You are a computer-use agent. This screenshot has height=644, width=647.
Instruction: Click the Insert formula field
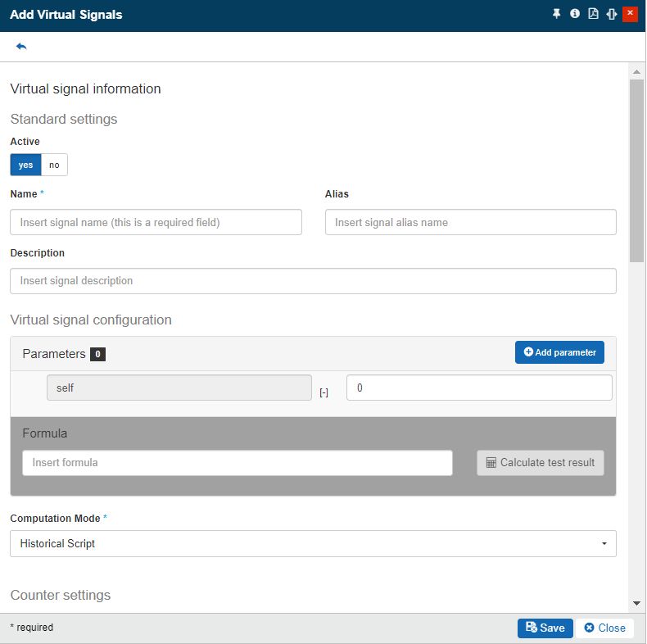point(238,463)
